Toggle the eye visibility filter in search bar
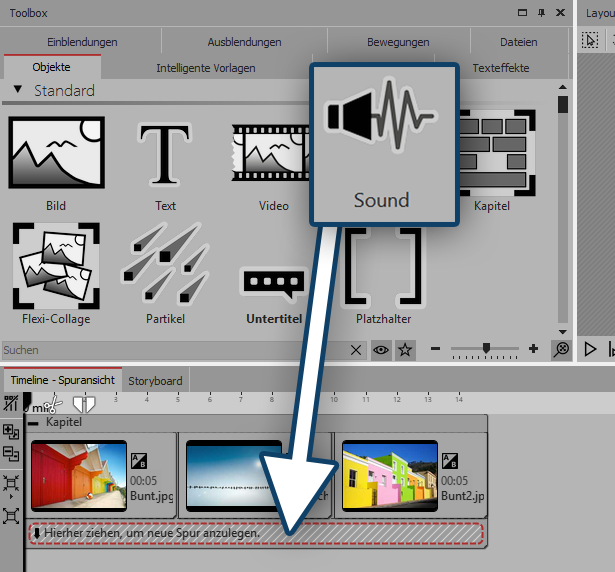615x572 pixels. [x=382, y=350]
